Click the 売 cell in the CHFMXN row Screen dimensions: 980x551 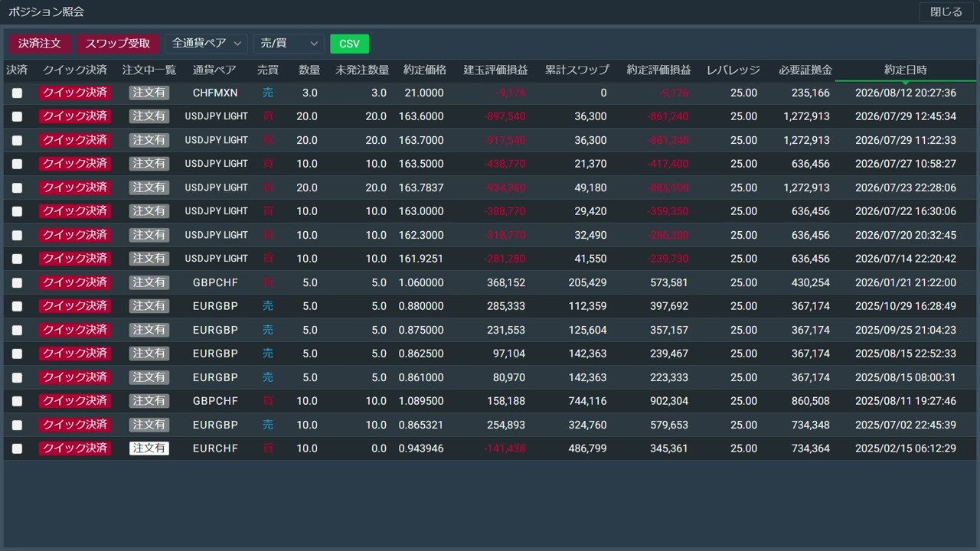click(x=268, y=93)
